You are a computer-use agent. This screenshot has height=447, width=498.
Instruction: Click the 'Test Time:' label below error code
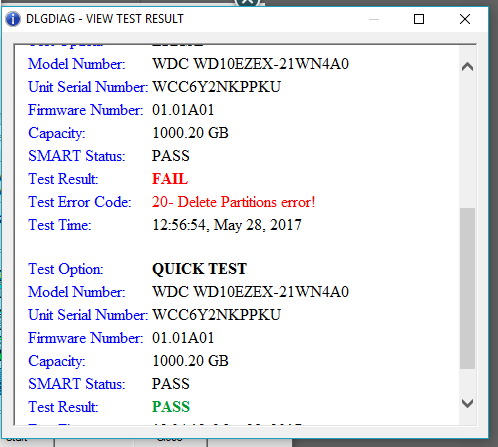(x=60, y=225)
